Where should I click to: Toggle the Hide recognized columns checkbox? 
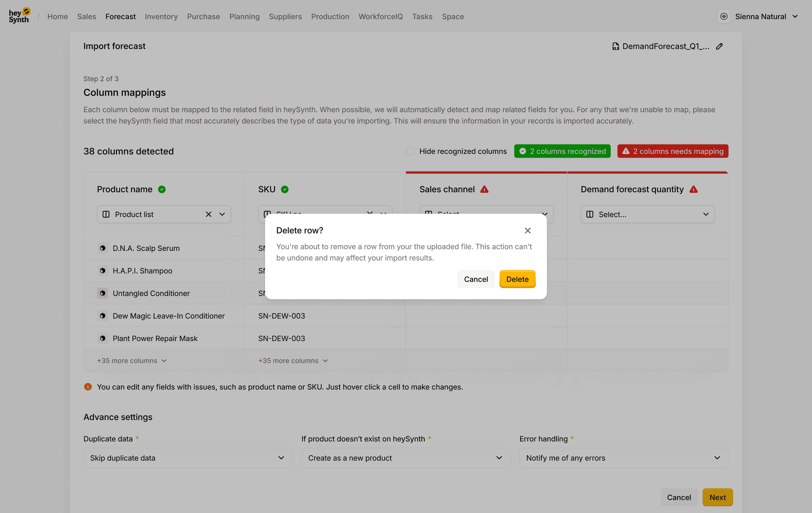point(410,151)
